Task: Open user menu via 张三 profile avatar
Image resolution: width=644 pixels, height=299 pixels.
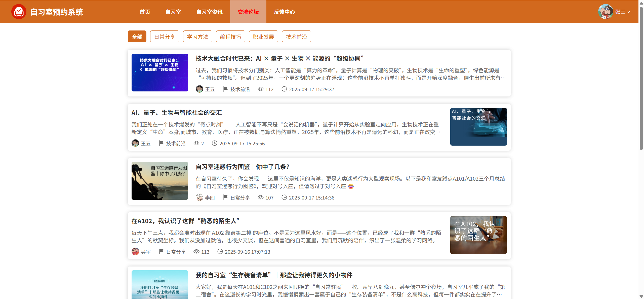Action: click(605, 12)
